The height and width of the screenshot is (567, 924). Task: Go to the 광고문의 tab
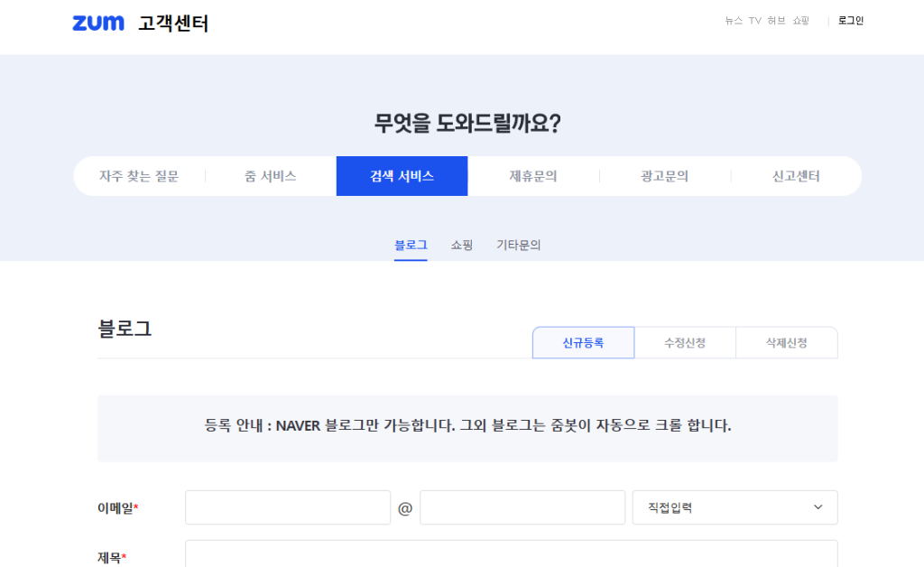665,176
